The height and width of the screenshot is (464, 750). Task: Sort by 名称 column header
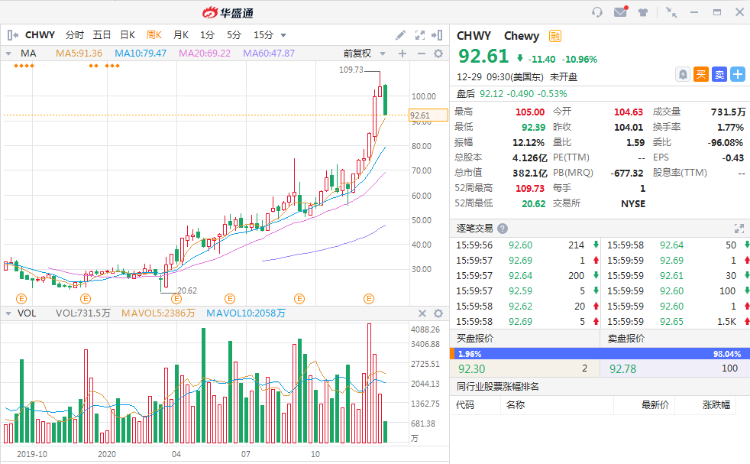click(x=516, y=405)
